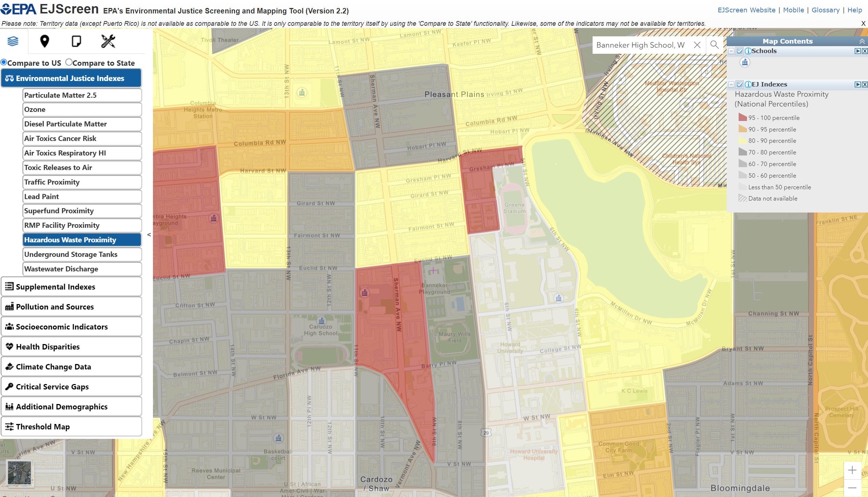
Task: Show info for the Schools layer
Action: point(748,51)
